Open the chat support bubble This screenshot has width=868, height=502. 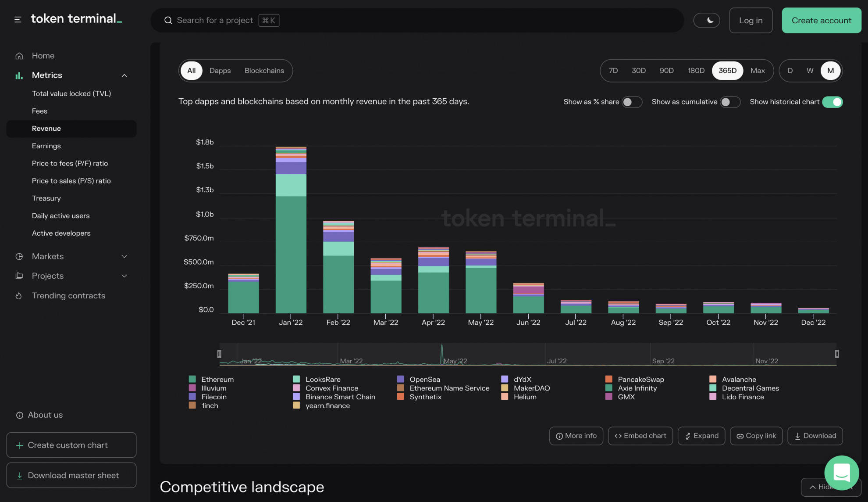point(841,473)
